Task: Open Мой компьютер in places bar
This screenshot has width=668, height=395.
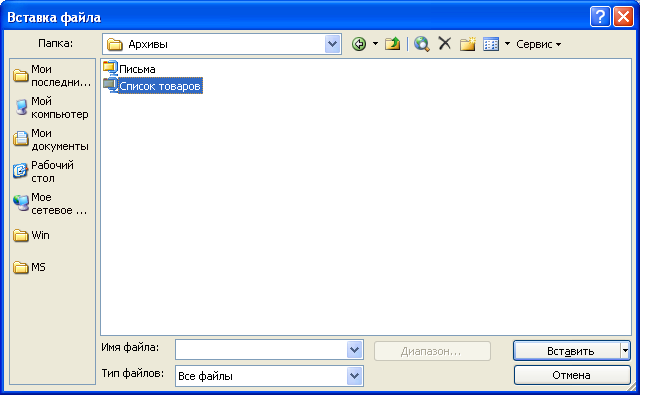Action: (52, 107)
